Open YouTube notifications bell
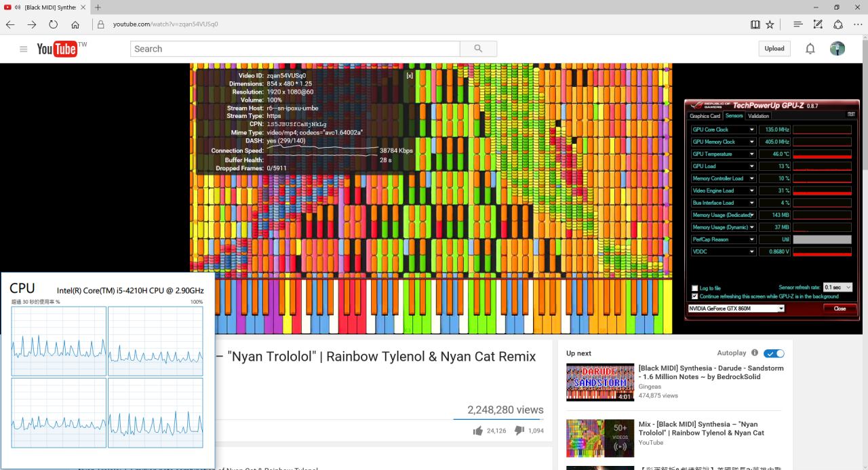868x470 pixels. click(x=810, y=49)
